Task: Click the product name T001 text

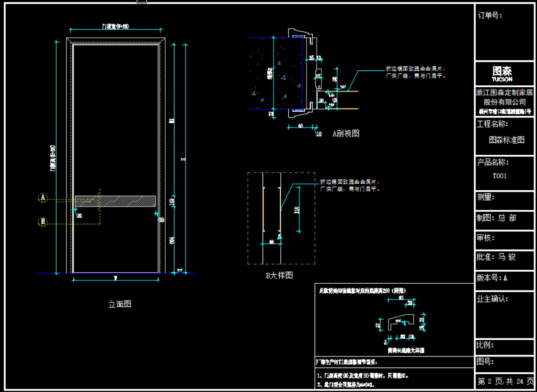Action: click(x=500, y=176)
